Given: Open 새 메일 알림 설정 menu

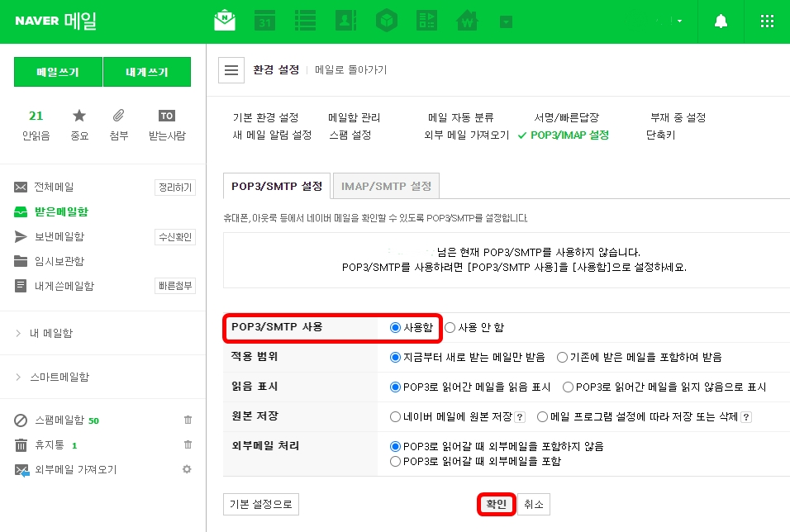Looking at the screenshot, I should tap(272, 135).
